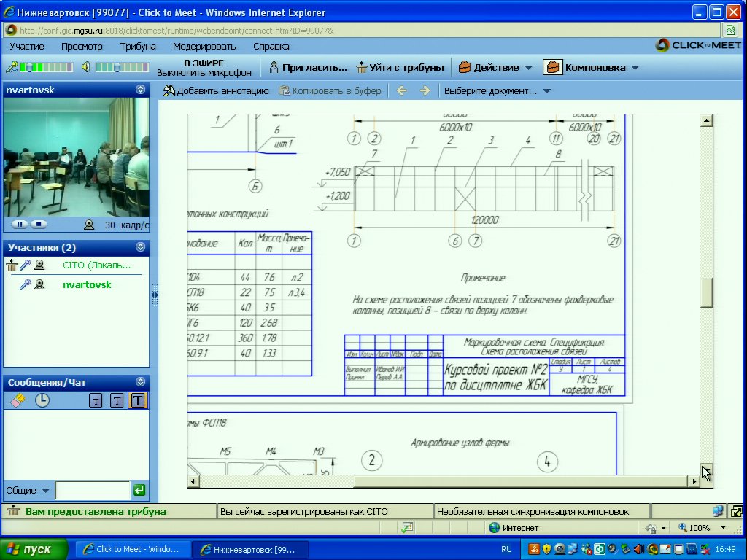Image resolution: width=747 pixels, height=560 pixels.
Task: Open the Просмотр menu
Action: [82, 46]
